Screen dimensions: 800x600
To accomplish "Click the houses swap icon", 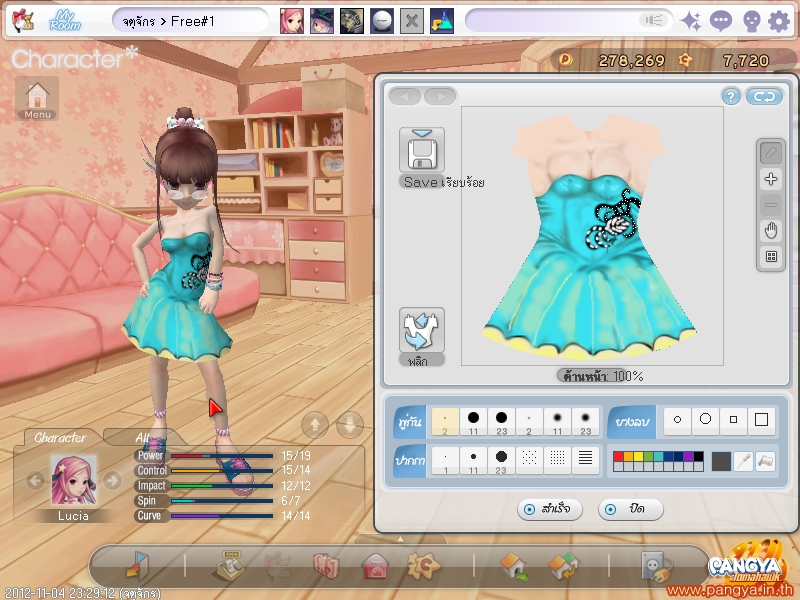I will [x=563, y=566].
